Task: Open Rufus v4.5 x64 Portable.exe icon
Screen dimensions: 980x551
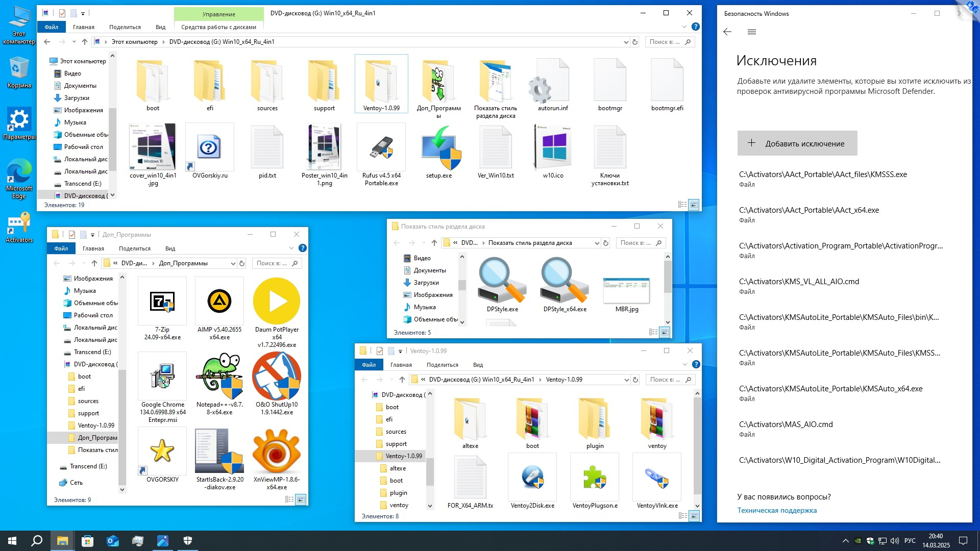Action: 381,148
